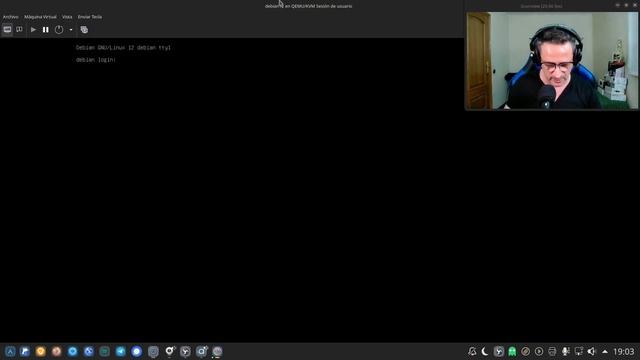
Task: Click the webcam preview window
Action: (552, 60)
